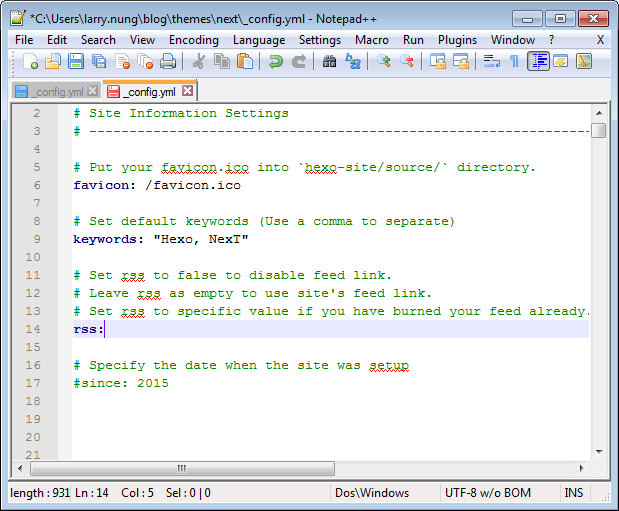This screenshot has height=511, width=619.
Task: Save the current file with Save icon
Action: coord(76,62)
